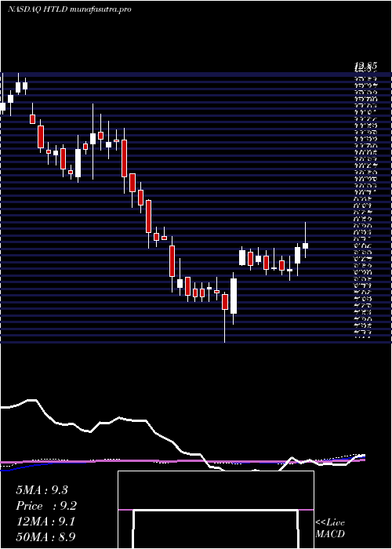The image size is (392, 549).
Task: Click the 'Price : 9.2' label
Action: click(x=46, y=506)
